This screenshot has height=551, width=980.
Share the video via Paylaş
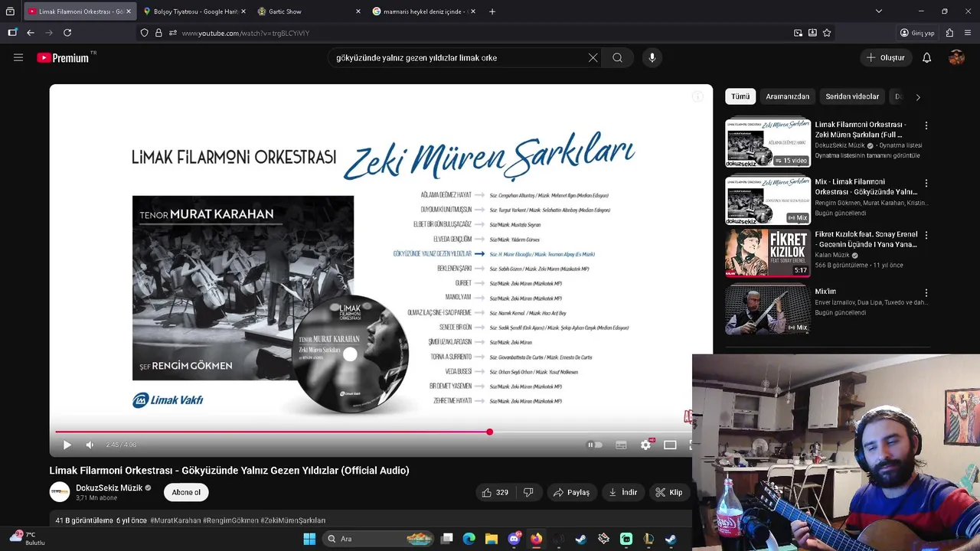coord(571,492)
